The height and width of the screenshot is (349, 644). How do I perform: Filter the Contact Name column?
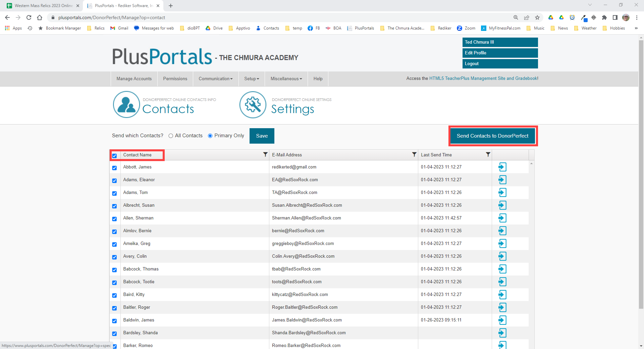pos(265,154)
